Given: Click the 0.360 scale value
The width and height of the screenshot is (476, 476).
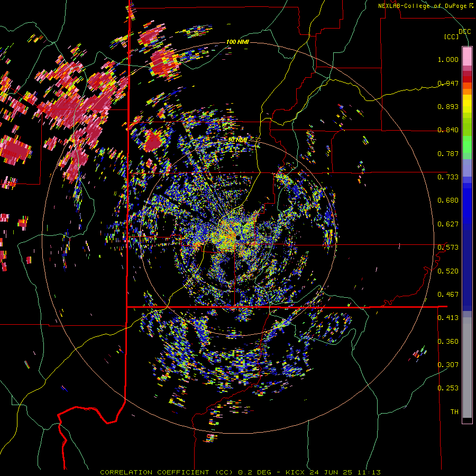Looking at the screenshot, I should (x=448, y=342).
